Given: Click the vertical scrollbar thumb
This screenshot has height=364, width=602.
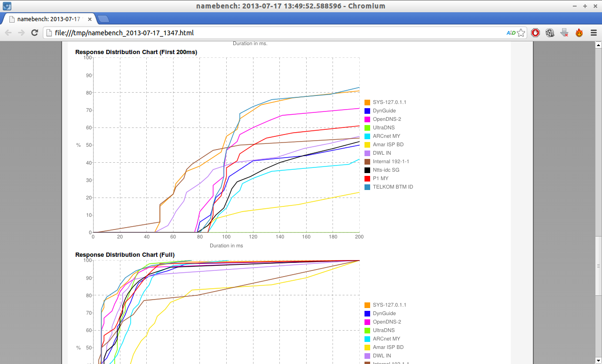Looking at the screenshot, I should [598, 266].
